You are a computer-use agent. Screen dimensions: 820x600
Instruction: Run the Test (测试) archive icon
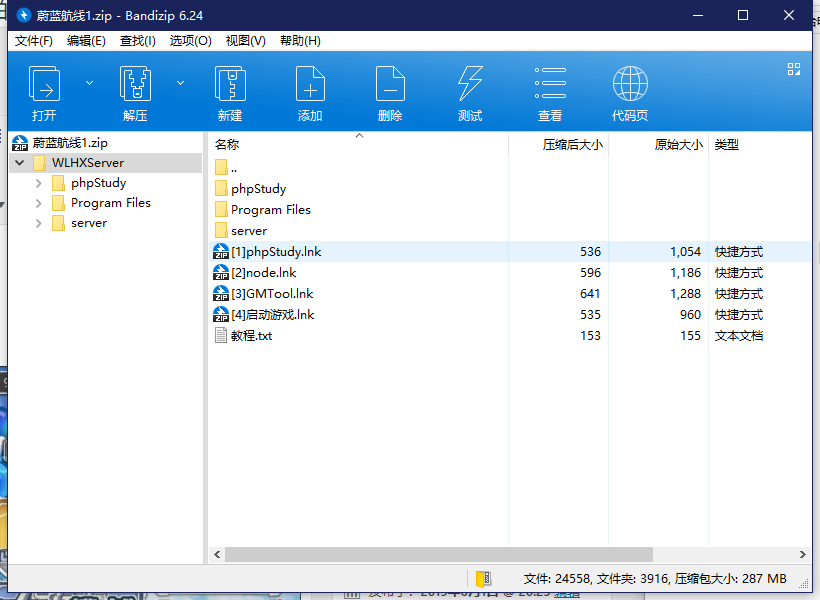coord(470,84)
